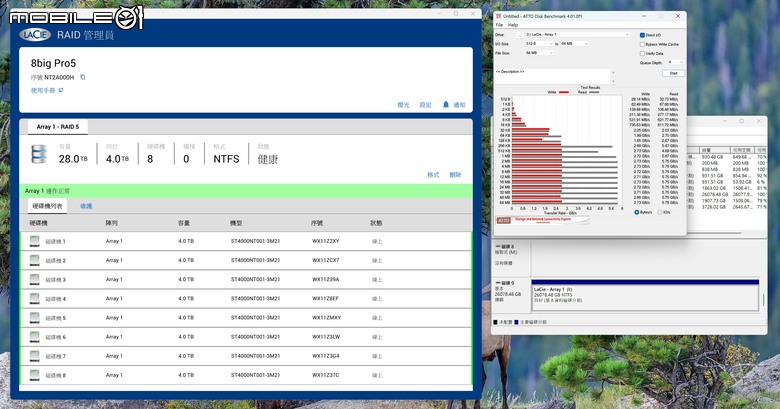Screen dimensions: 780x409
Task: Open the Queue Depth dropdown
Action: point(675,62)
